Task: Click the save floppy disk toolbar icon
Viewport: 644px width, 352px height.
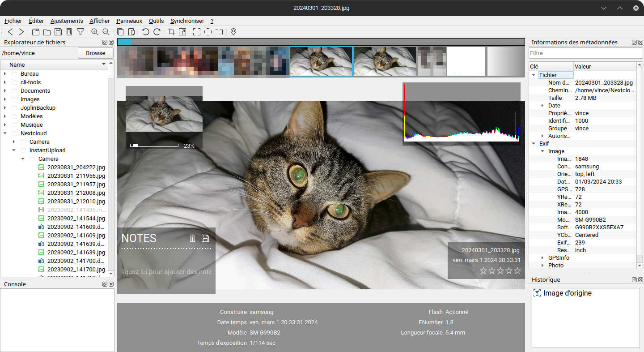Action: pos(58,32)
